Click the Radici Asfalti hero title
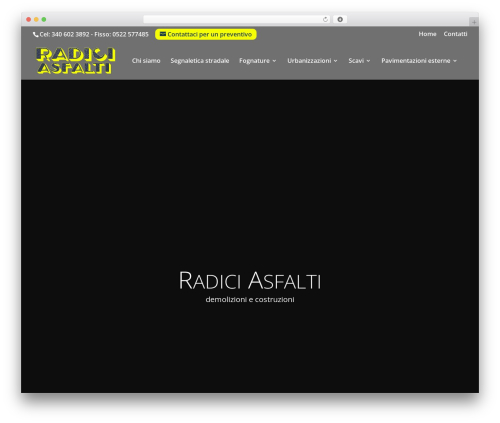The image size is (500, 423). (250, 281)
